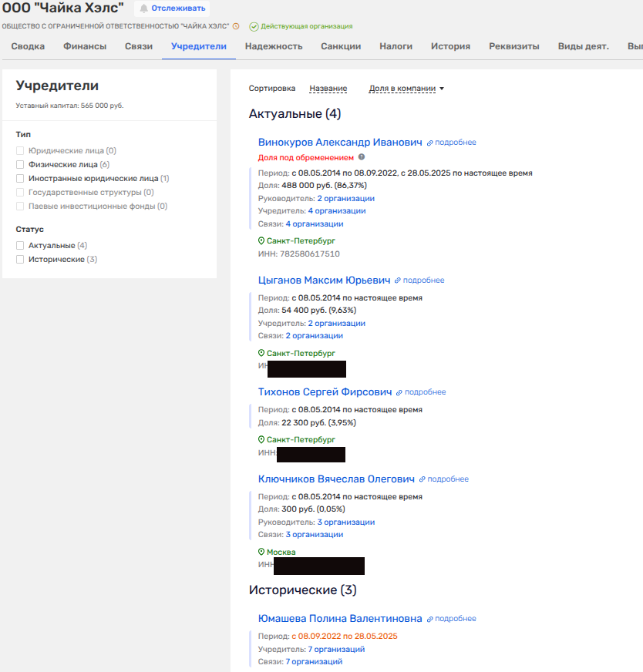Click the location pin icon for Москва
The width and height of the screenshot is (643, 672).
261,553
